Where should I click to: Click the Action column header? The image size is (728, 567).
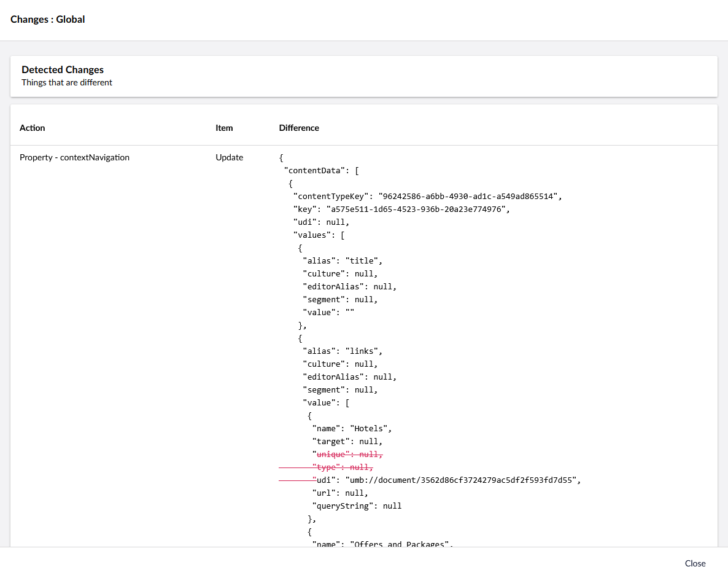(33, 128)
